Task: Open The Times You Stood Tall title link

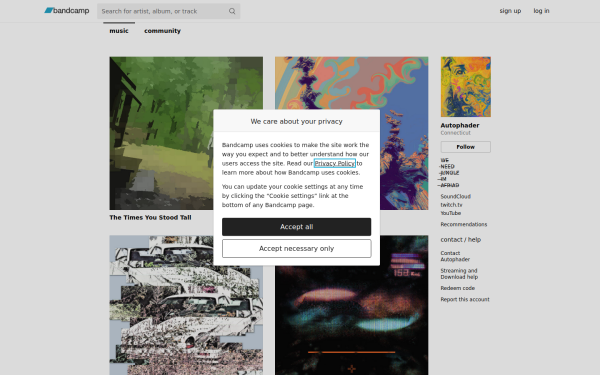Action: point(150,217)
